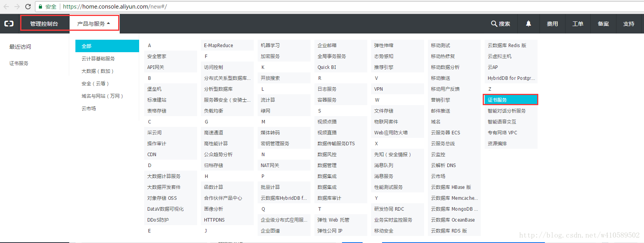
Task: Click the Aliyun logo icon
Action: pos(9,24)
